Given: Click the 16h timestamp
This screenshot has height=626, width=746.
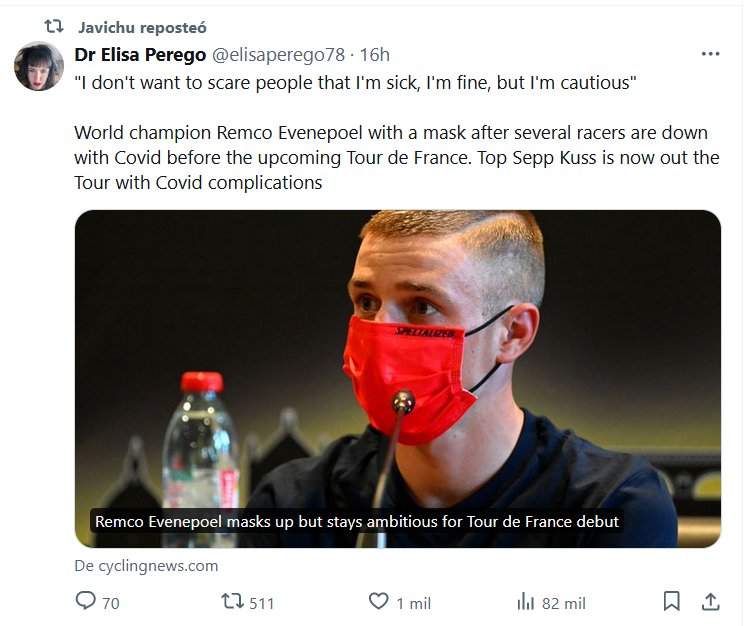Looking at the screenshot, I should [375, 54].
